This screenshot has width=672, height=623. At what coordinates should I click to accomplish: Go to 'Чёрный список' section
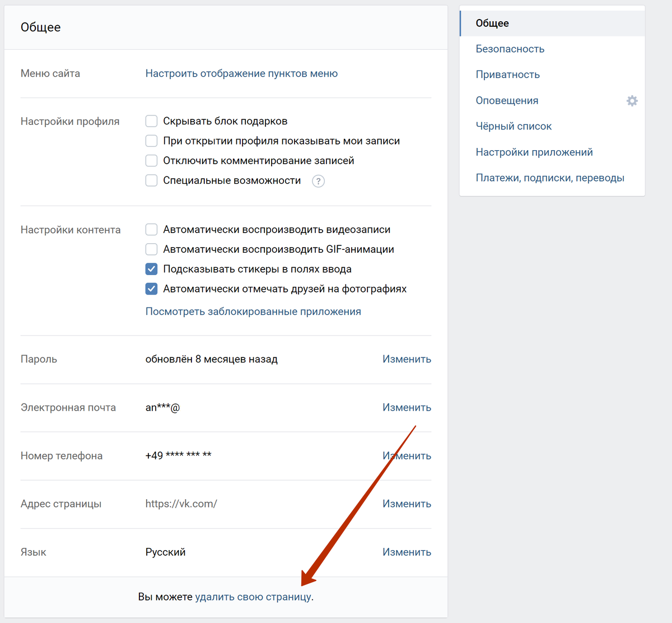[x=514, y=126]
